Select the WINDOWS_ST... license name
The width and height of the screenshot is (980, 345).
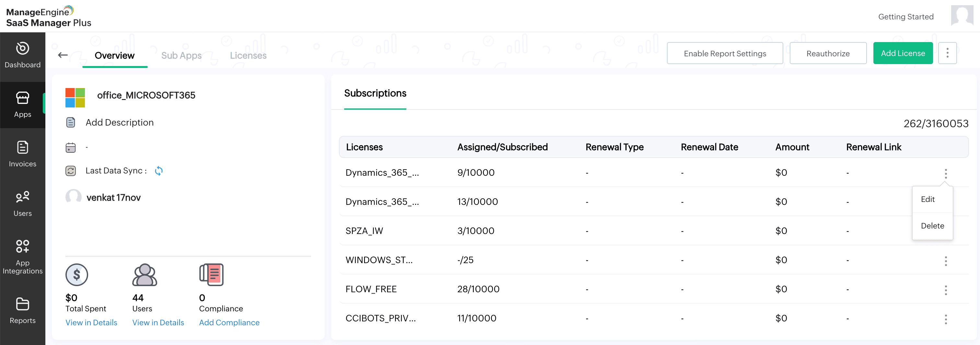pos(379,260)
